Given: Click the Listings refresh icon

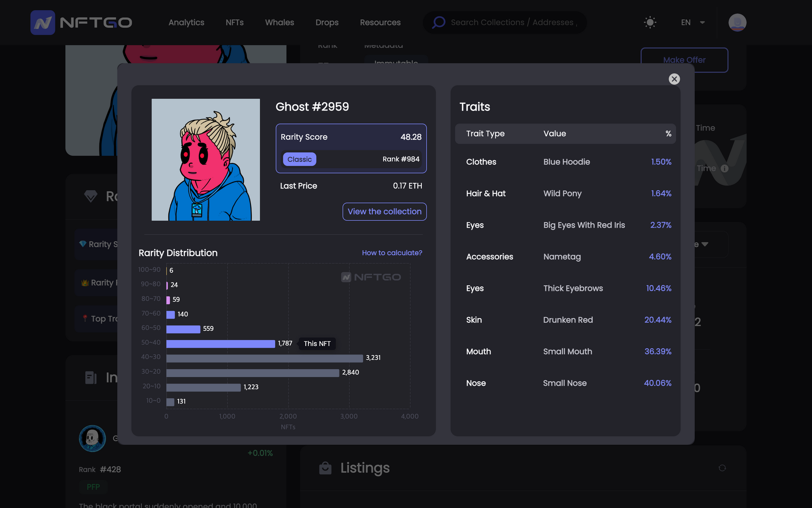Looking at the screenshot, I should pos(722,468).
